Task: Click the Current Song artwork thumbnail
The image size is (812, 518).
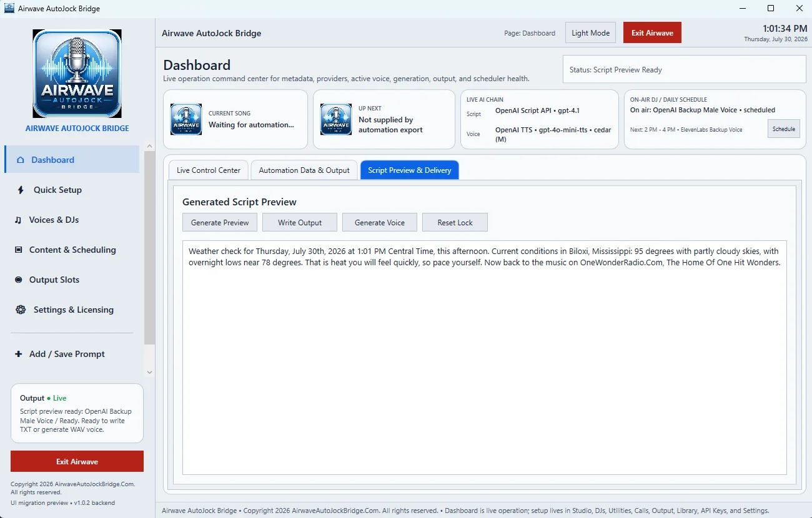Action: click(x=186, y=119)
